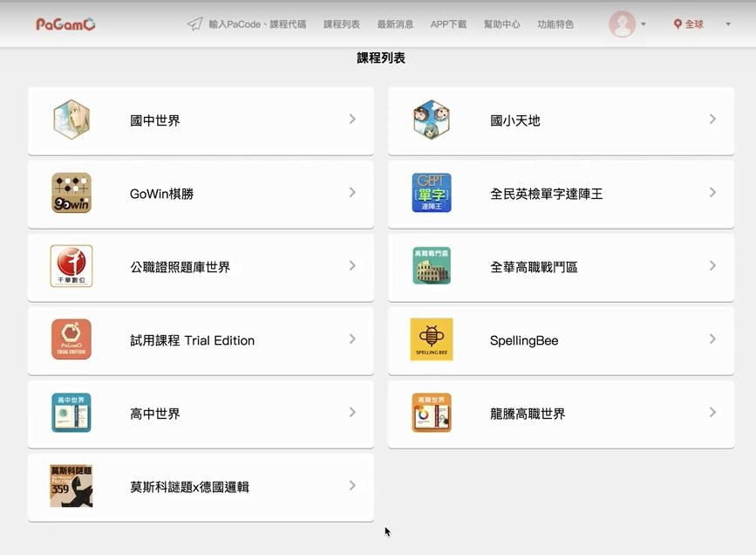This screenshot has width=756, height=555.
Task: Open the 全民英檢單字達陣王 course title
Action: point(546,194)
